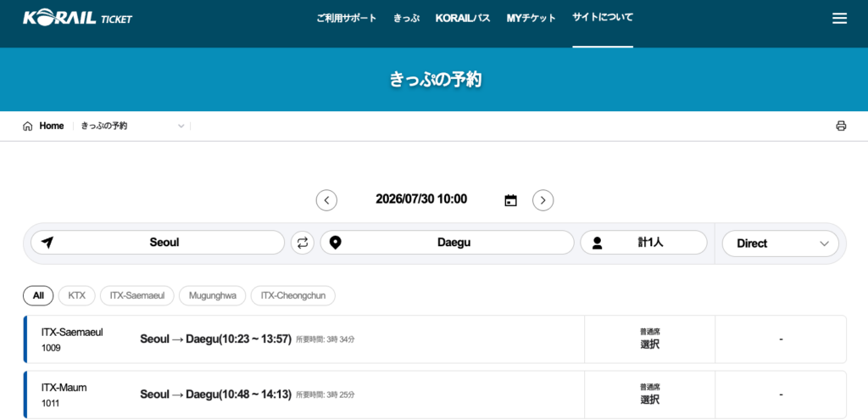
Task: Go to next date with right arrow
Action: (543, 200)
